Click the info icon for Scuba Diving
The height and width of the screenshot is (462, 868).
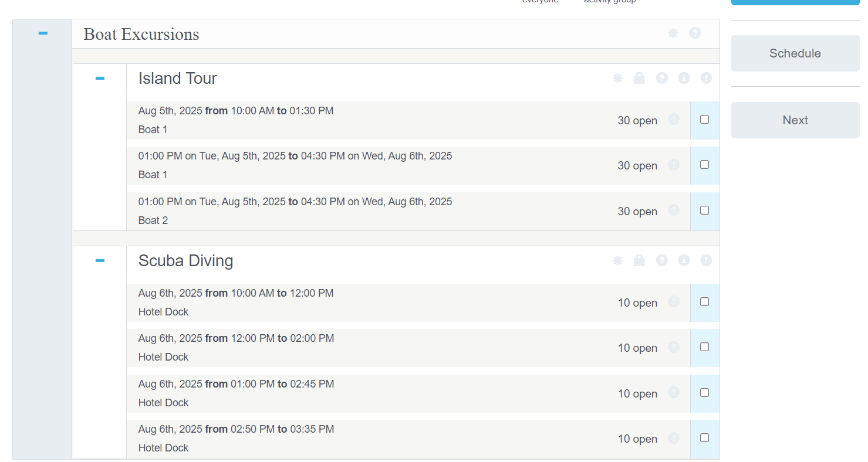[x=684, y=260]
